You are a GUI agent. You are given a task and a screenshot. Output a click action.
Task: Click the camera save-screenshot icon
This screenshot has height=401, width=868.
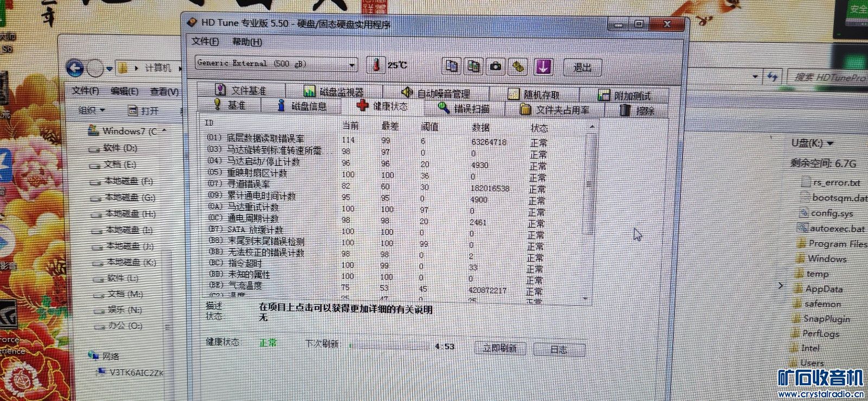click(x=495, y=66)
